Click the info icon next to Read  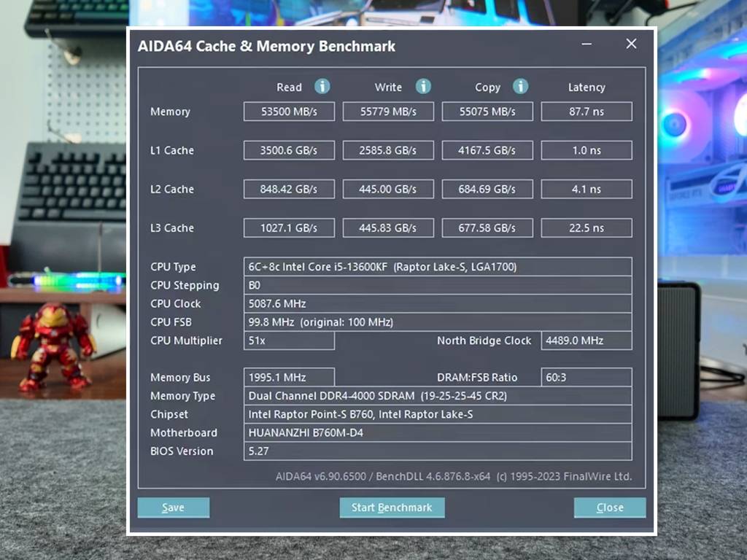[x=322, y=87]
